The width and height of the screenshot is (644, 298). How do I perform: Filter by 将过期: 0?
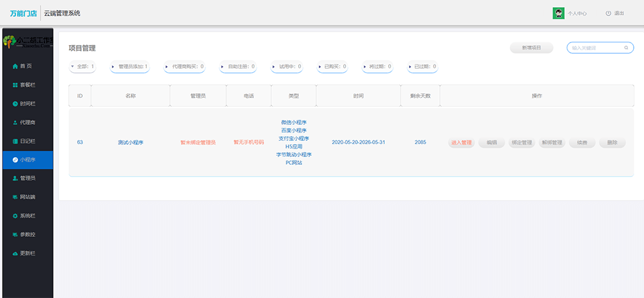click(377, 66)
